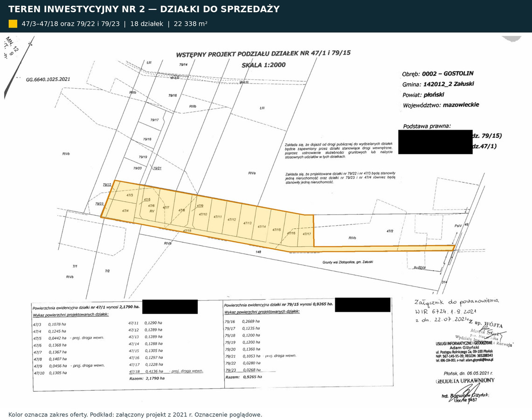Click parcel label 79/23 on the map
This screenshot has height=420, width=532.
pos(99,204)
